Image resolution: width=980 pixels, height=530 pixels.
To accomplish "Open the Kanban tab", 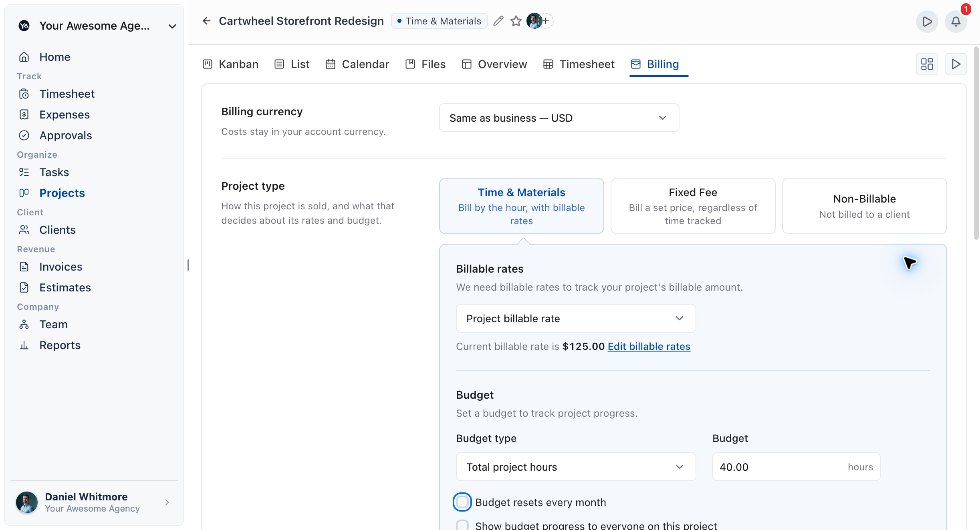I will click(230, 64).
